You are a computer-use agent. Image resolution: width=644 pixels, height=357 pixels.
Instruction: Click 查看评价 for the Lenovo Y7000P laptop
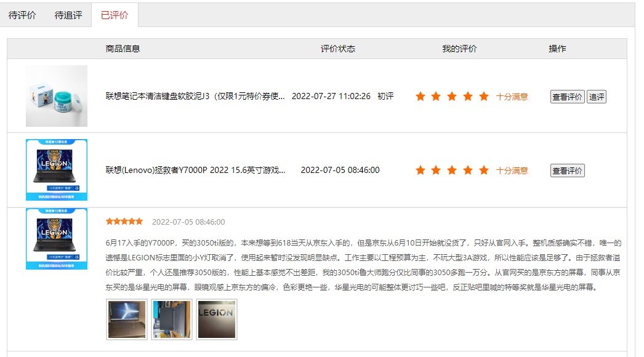click(x=567, y=170)
